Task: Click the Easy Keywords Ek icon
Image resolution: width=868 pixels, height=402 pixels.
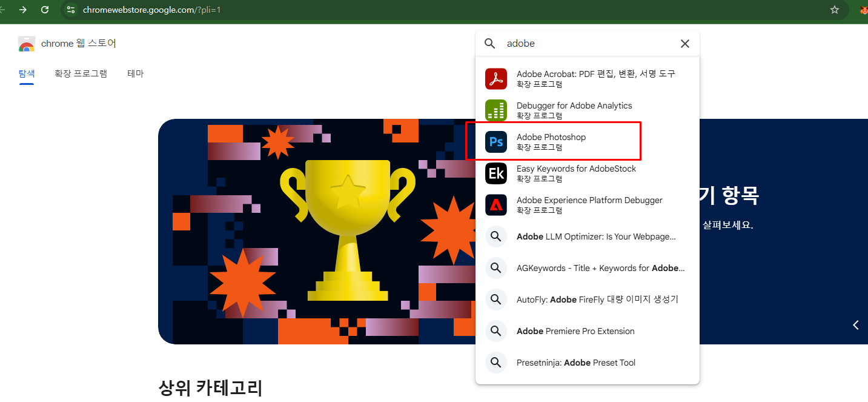Action: pos(496,173)
